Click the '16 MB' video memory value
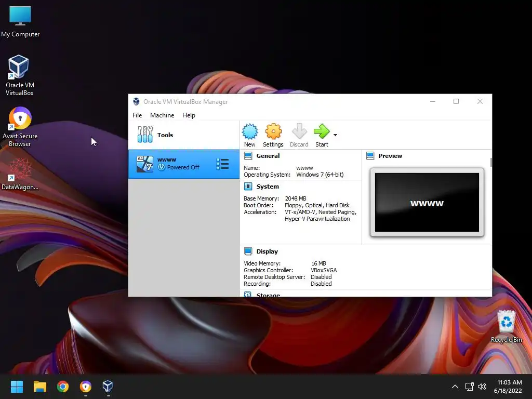 318,263
